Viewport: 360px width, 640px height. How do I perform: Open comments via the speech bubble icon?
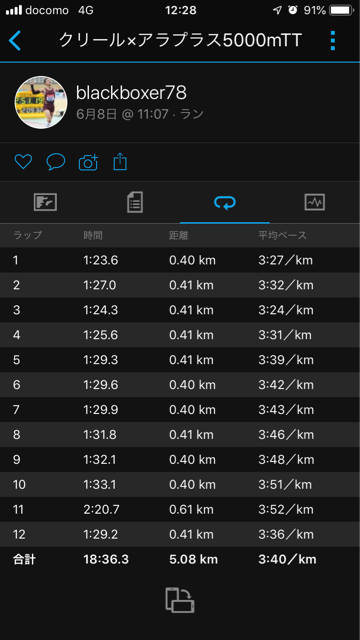click(x=56, y=162)
